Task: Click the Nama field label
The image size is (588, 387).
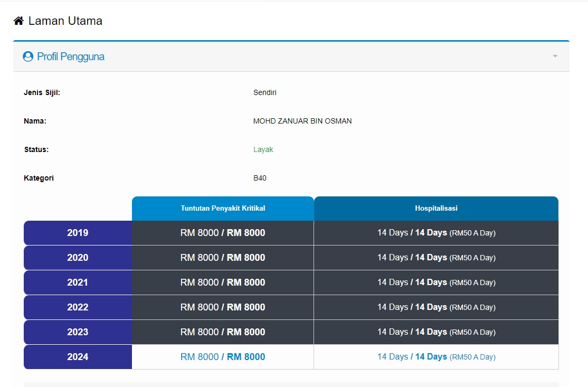Action: 35,121
